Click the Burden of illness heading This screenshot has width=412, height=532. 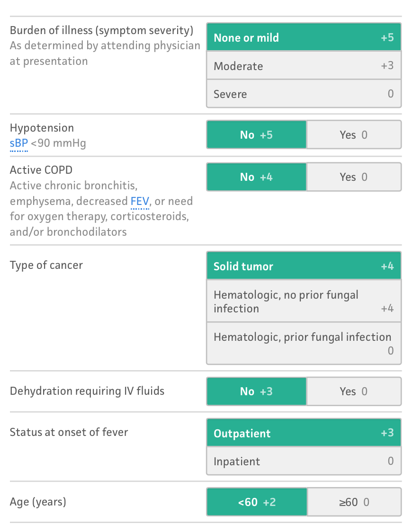point(101,31)
